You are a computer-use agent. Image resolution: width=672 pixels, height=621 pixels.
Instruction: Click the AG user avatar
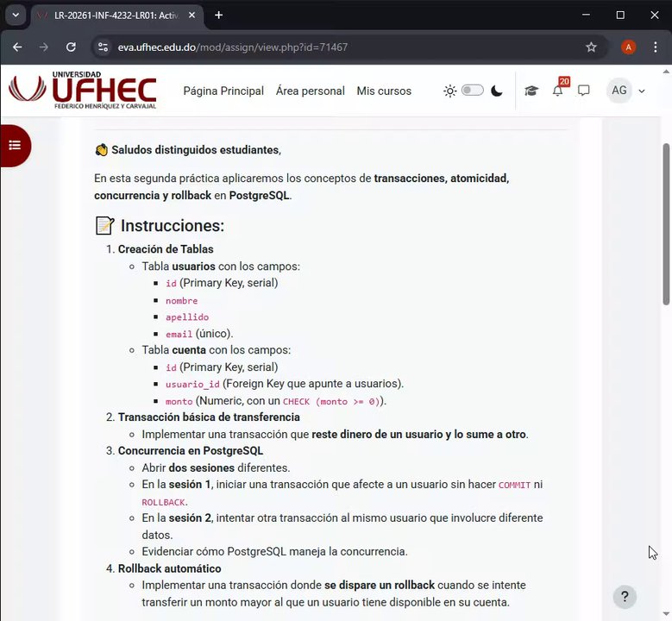coord(619,91)
